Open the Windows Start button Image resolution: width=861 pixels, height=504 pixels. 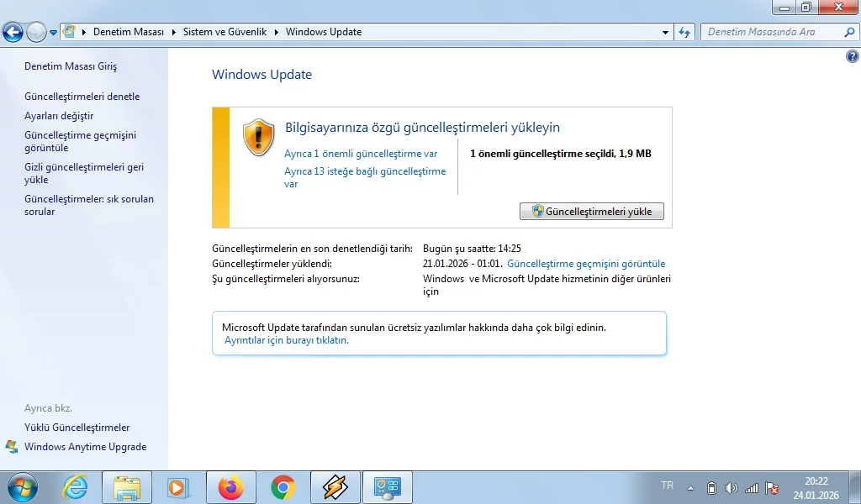pyautogui.click(x=23, y=487)
